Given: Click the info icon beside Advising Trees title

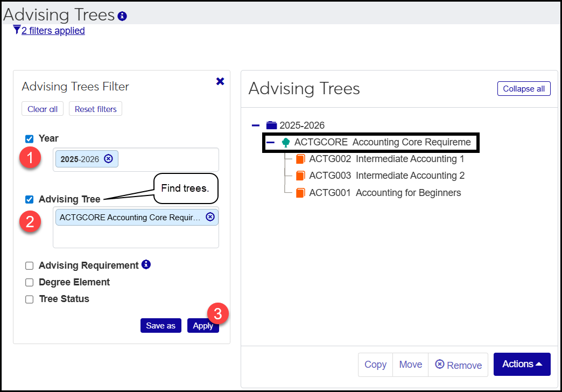Looking at the screenshot, I should [122, 16].
